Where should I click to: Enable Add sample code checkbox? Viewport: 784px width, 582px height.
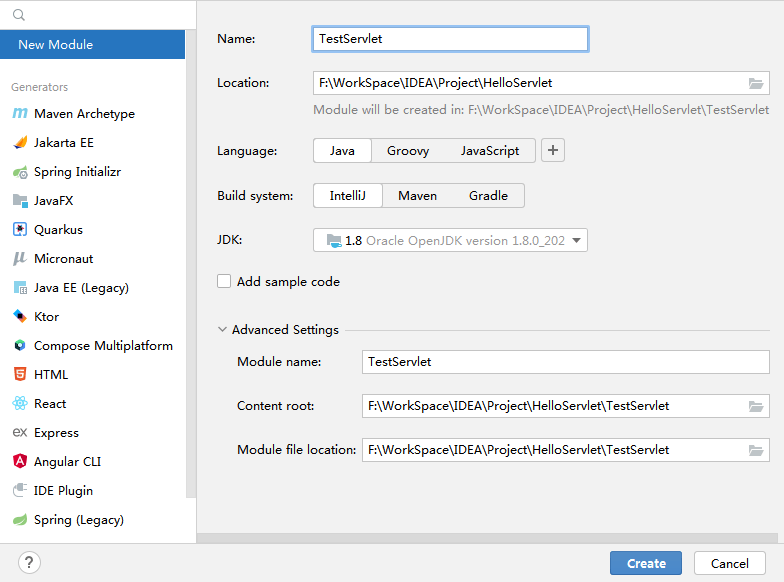pos(224,282)
